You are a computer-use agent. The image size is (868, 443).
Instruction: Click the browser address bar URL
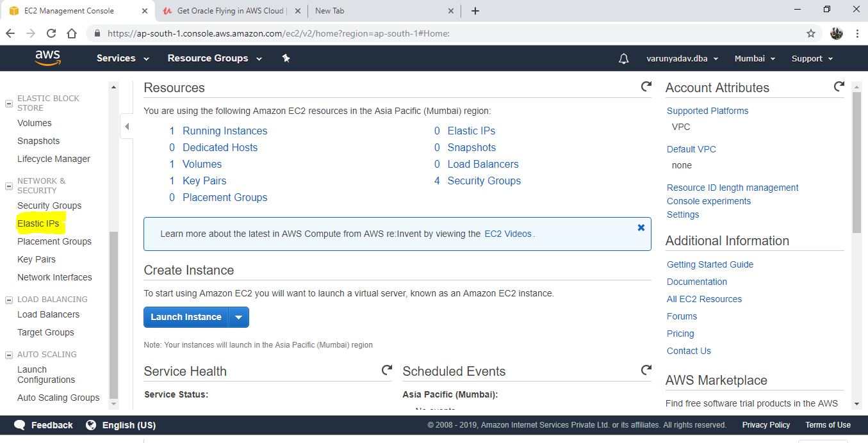click(279, 33)
